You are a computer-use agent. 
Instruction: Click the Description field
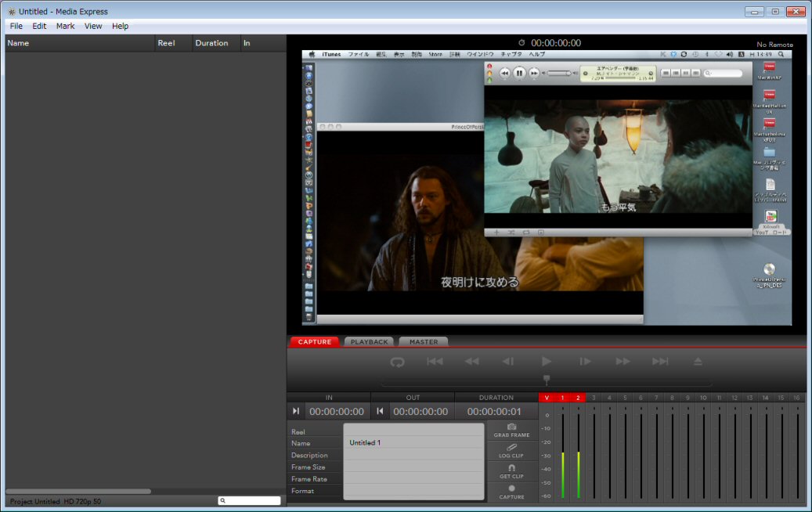[x=413, y=455]
